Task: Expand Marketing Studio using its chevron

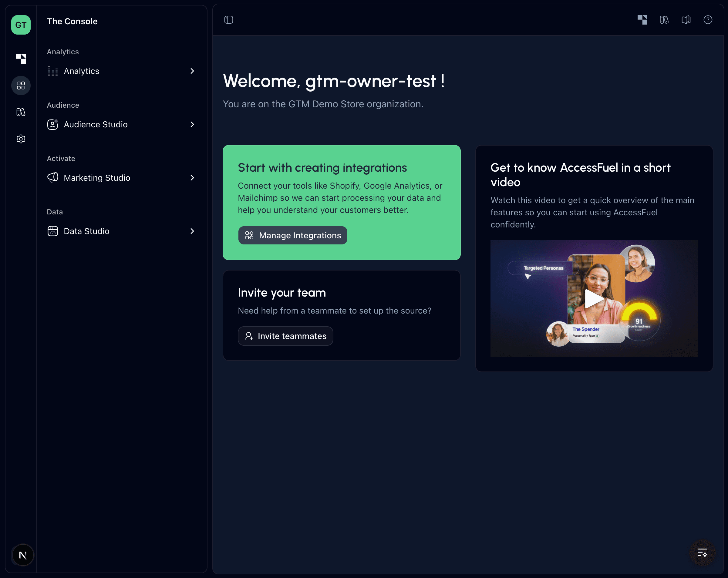Action: 193,178
